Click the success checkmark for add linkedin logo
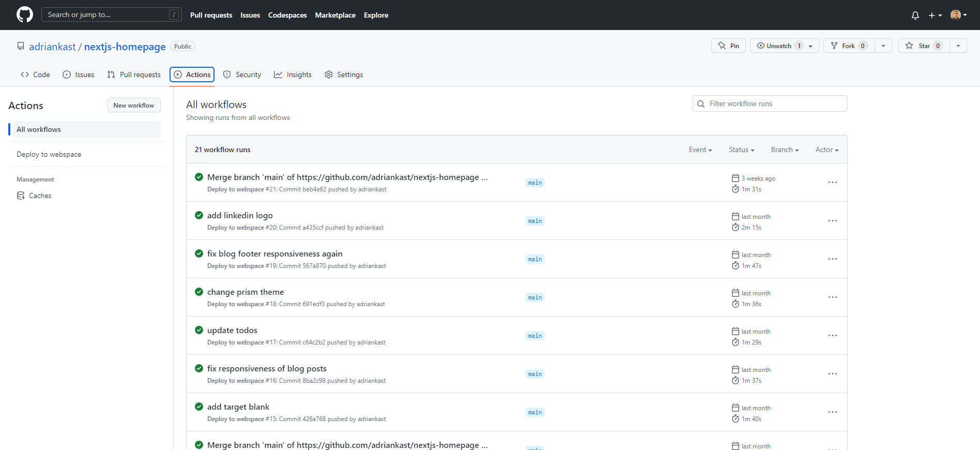980x450 pixels. pos(199,215)
